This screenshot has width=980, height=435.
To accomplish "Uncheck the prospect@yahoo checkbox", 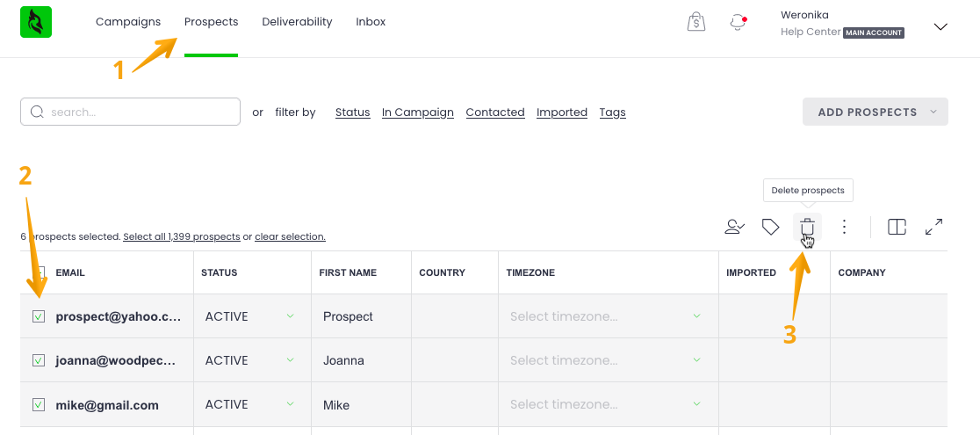I will coord(39,316).
